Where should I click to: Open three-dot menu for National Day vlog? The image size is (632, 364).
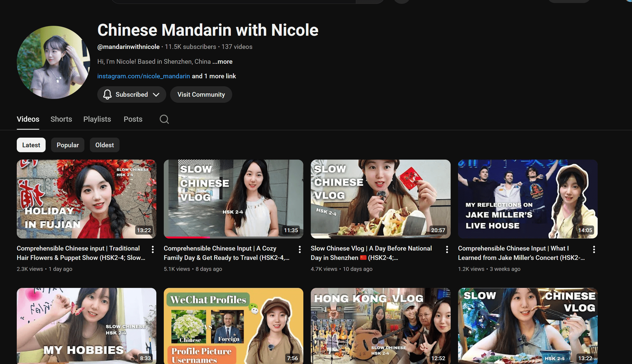tap(447, 249)
